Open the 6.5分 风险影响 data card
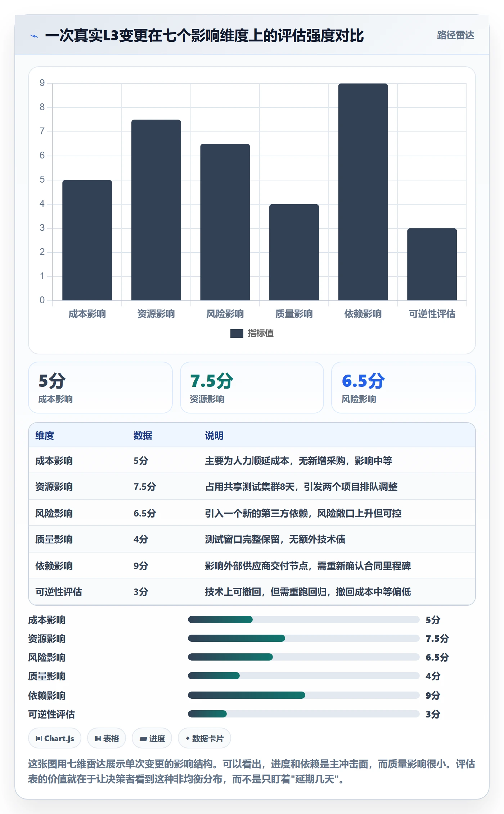 click(x=404, y=388)
